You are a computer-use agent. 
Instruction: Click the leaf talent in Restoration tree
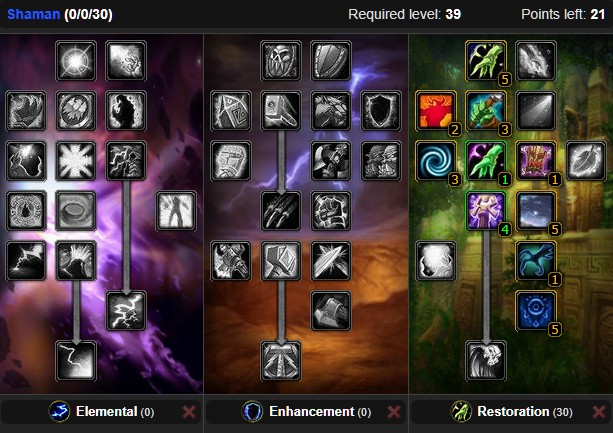[x=586, y=161]
